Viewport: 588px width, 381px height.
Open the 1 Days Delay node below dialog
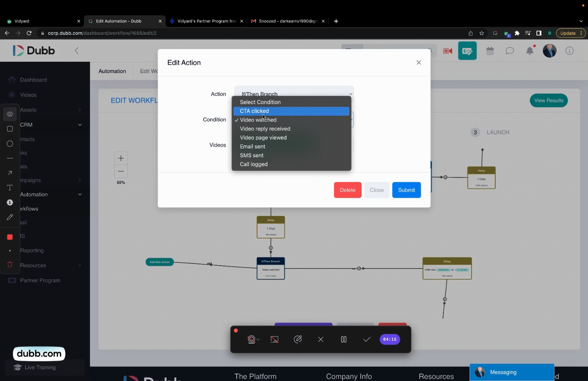click(271, 227)
